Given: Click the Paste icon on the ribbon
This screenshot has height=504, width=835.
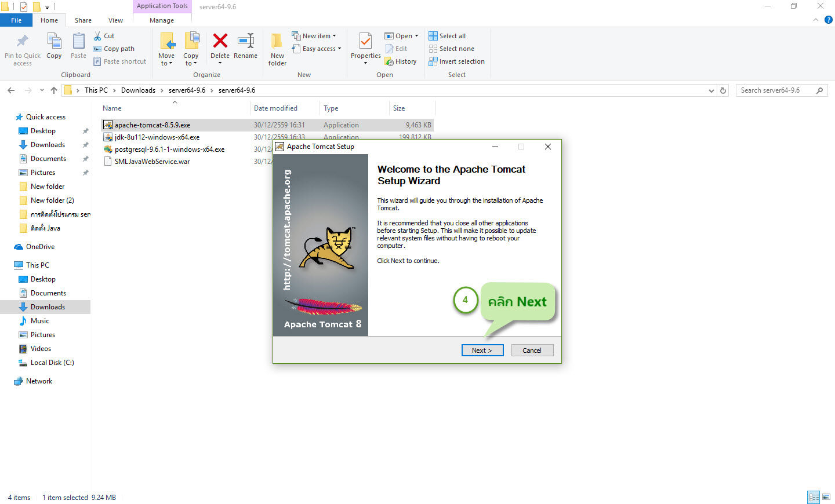Looking at the screenshot, I should click(78, 46).
